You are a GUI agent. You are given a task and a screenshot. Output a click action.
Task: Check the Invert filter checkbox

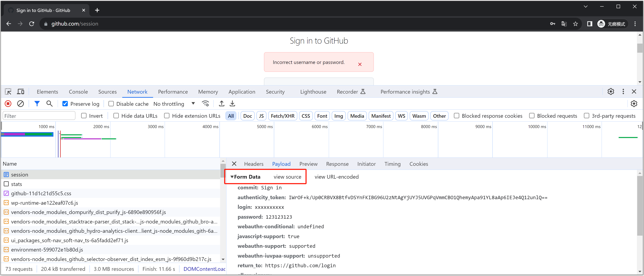(84, 116)
